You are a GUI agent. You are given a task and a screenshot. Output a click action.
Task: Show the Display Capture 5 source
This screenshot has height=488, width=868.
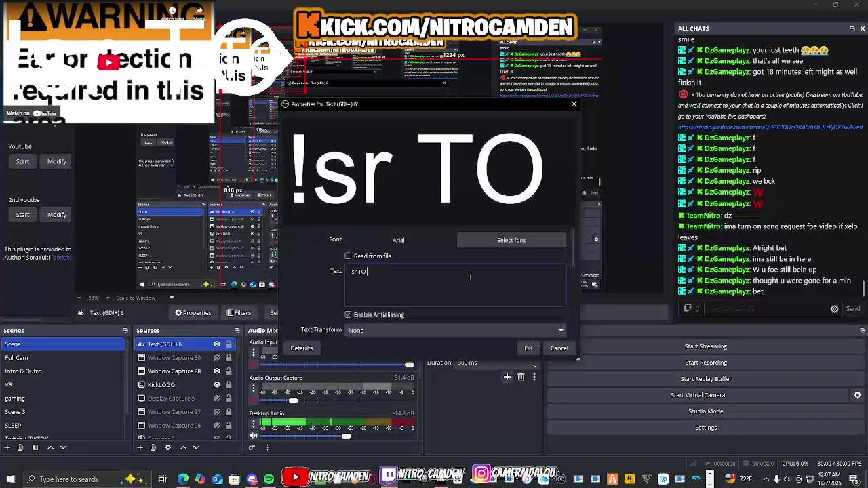tap(217, 399)
